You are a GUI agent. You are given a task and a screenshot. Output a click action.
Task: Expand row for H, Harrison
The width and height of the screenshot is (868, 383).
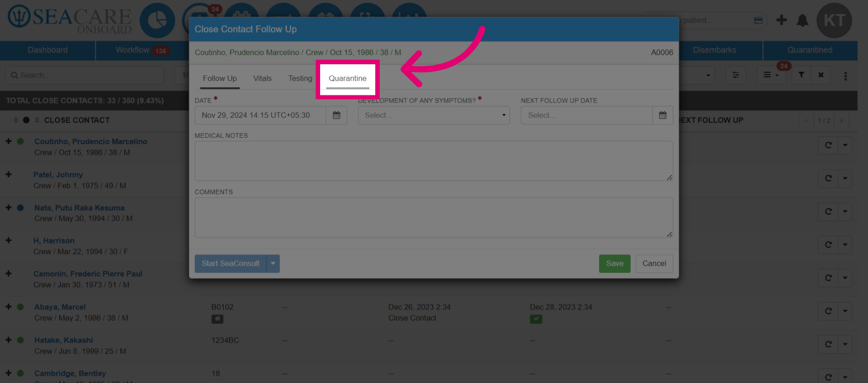[x=8, y=241]
